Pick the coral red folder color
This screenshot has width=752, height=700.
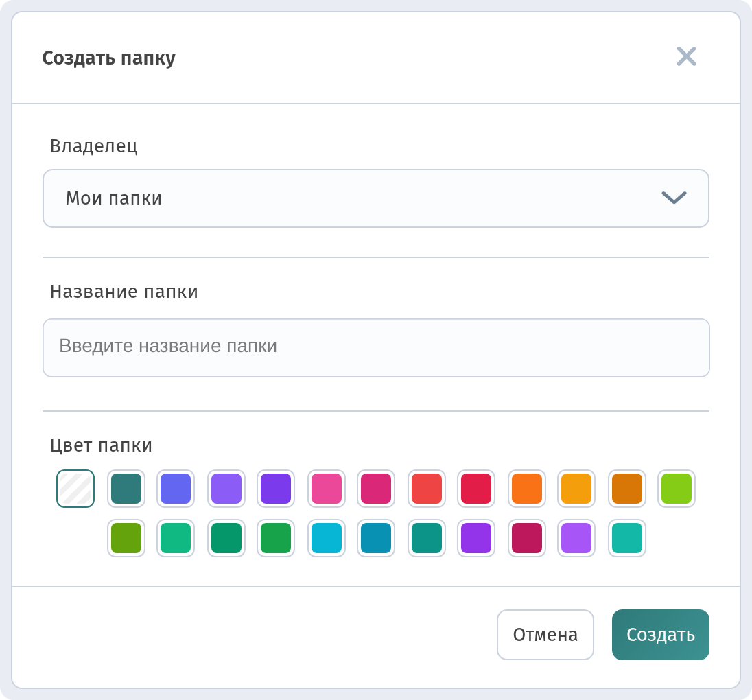point(427,489)
